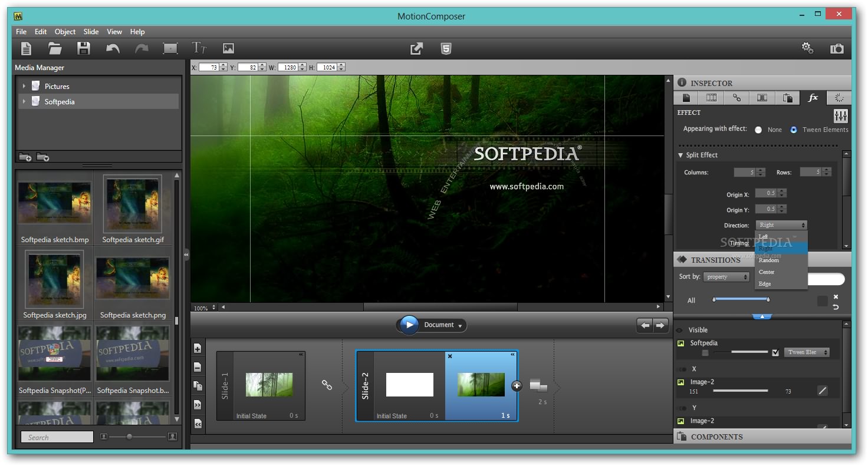Save project with the floppy disk icon
This screenshot has width=868, height=466.
pos(84,48)
